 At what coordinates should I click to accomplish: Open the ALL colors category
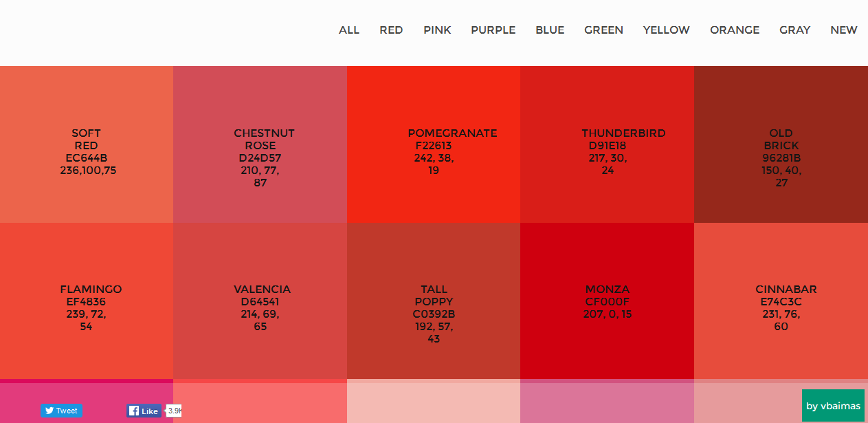click(349, 30)
